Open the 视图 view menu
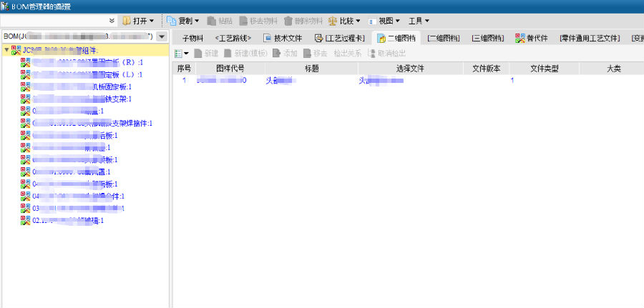 click(384, 21)
